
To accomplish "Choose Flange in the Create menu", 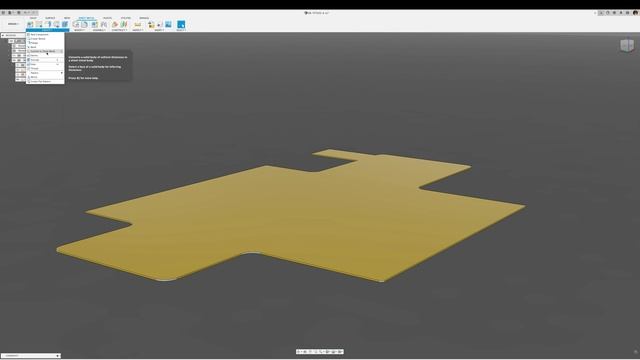I will click(x=45, y=43).
